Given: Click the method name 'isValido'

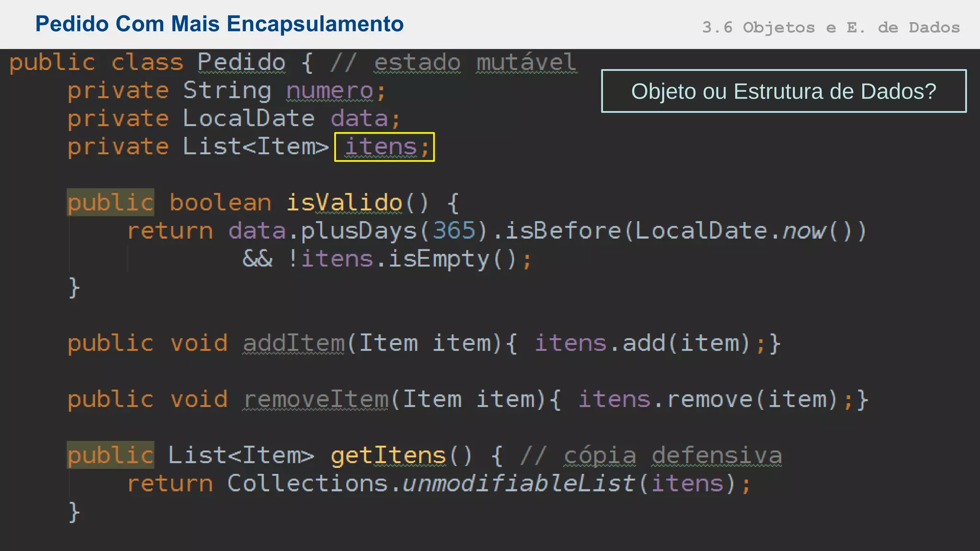Looking at the screenshot, I should 345,203.
